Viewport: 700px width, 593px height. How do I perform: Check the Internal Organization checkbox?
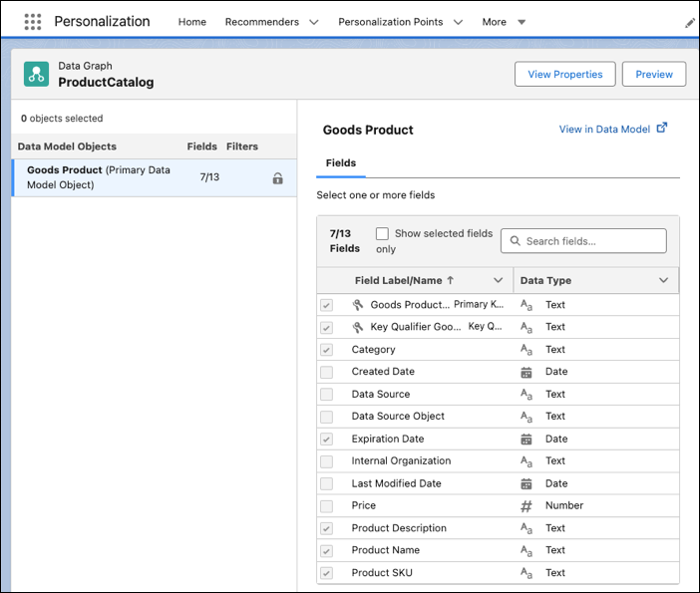tap(326, 461)
